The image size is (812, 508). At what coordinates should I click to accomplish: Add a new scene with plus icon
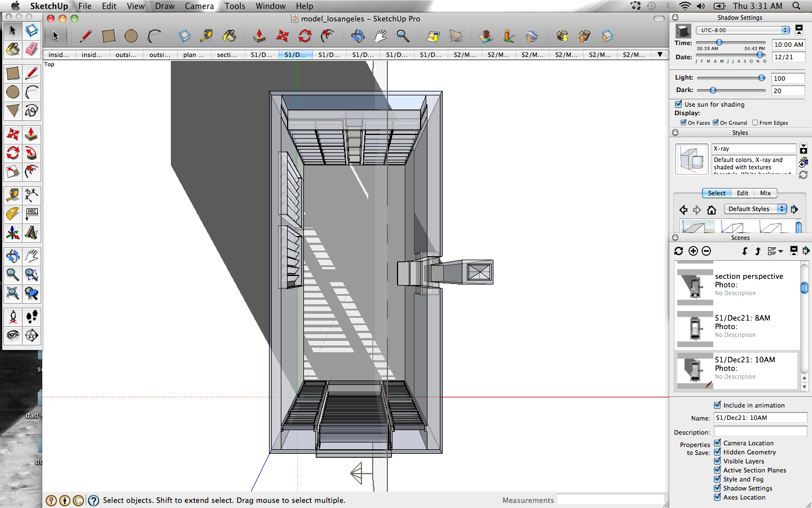(693, 251)
